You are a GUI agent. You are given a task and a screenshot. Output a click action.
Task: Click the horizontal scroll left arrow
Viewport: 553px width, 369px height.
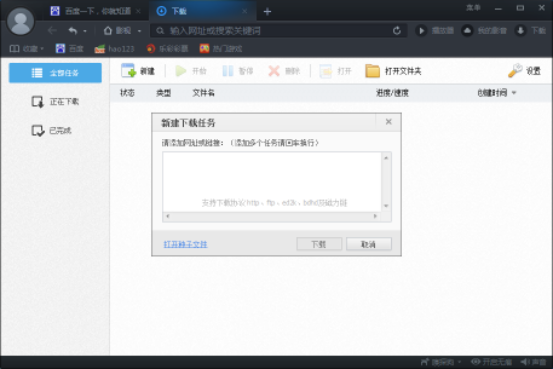tap(168, 216)
